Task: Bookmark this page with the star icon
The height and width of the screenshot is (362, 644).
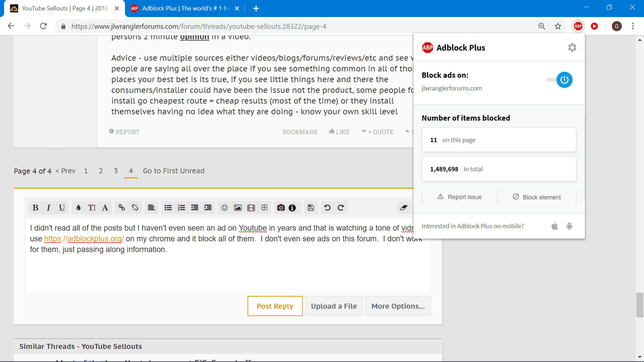Action: [x=558, y=26]
